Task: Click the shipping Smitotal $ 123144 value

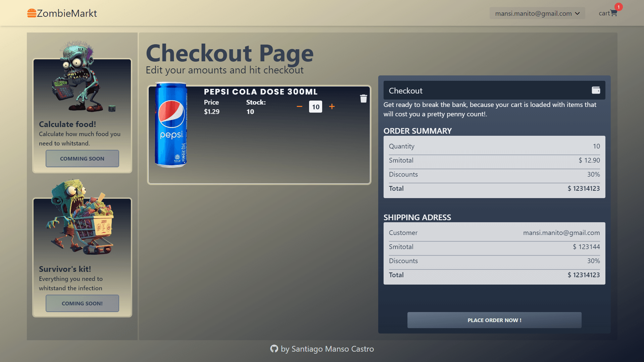Action: tap(586, 247)
